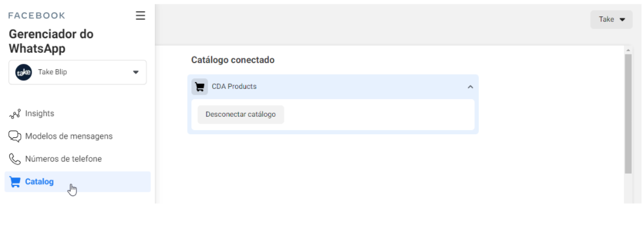Viewport: 644px width, 226px height.
Task: Select the Catalog menu item
Action: (78, 182)
